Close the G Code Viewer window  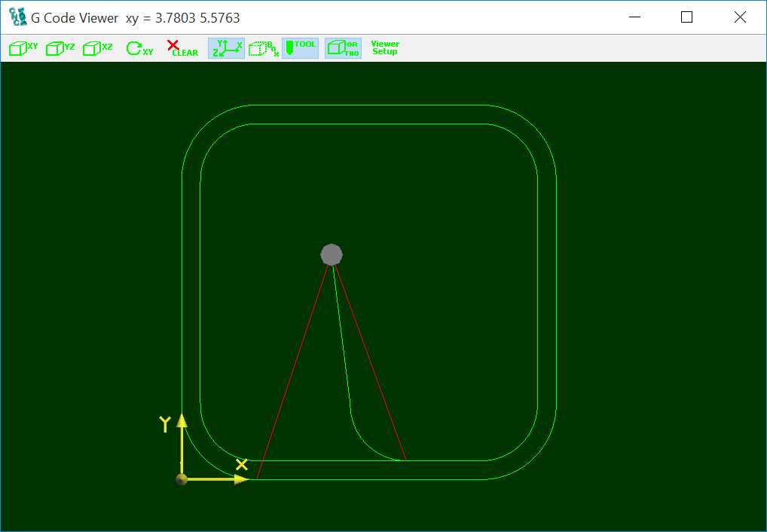pos(740,17)
